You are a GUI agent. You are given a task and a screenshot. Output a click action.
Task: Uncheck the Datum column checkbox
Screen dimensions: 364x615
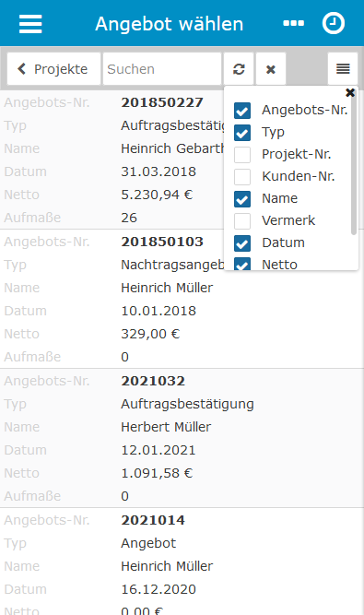(x=242, y=243)
